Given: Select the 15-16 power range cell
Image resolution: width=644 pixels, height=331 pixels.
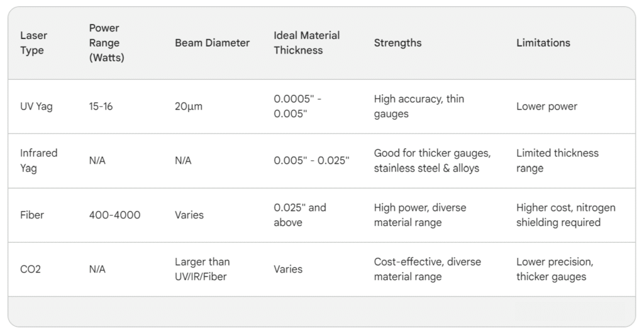Looking at the screenshot, I should (101, 106).
